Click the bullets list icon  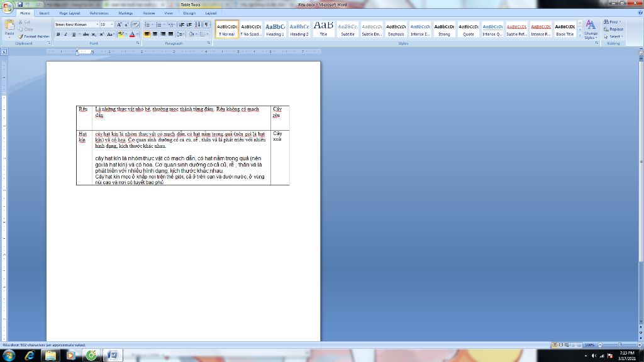[148, 25]
